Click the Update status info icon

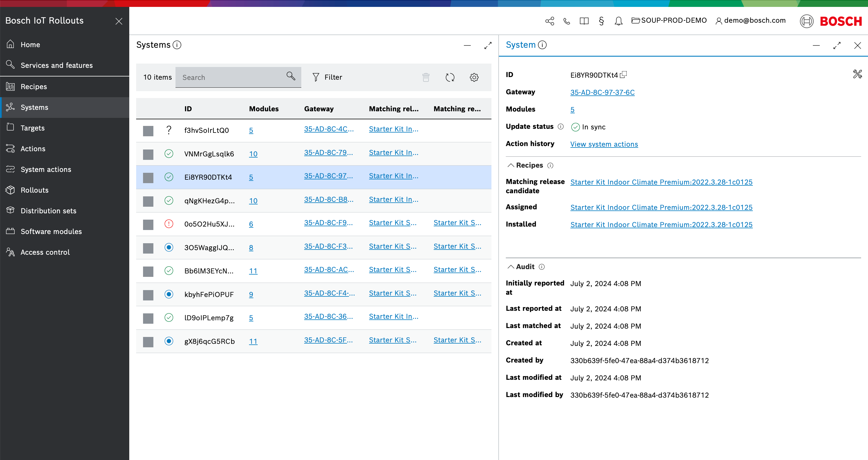(x=560, y=126)
